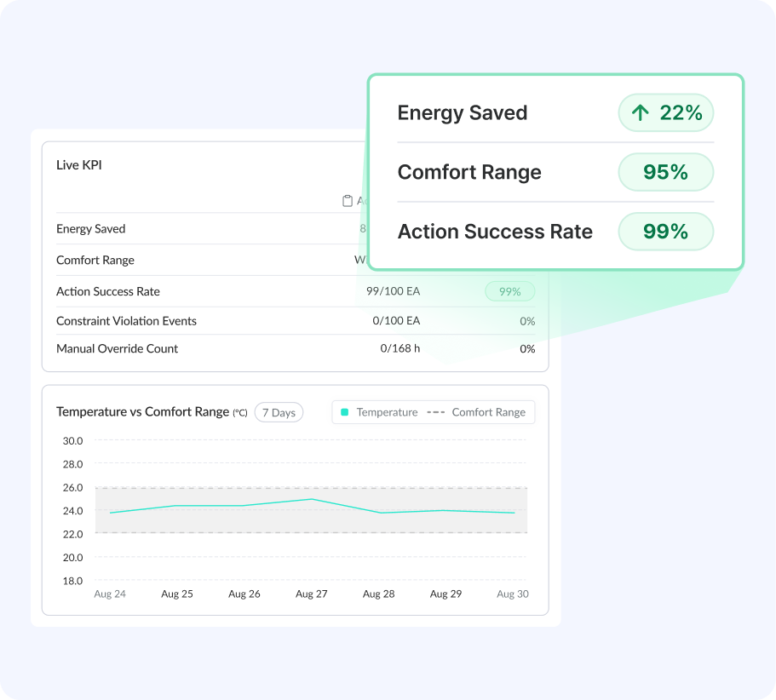This screenshot has width=776, height=700.
Task: Click the 95% Comfort Range badge
Action: [665, 172]
